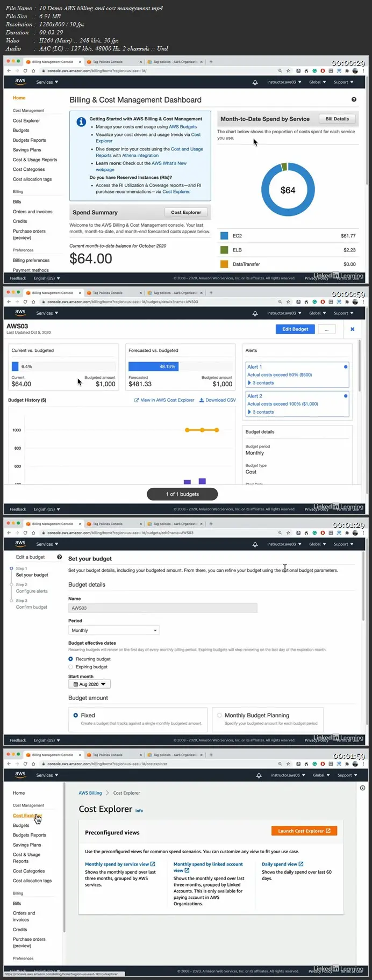Viewport: 372px width, 980px height.
Task: Click the blue EC2 color swatch in the legend
Action: tap(224, 236)
